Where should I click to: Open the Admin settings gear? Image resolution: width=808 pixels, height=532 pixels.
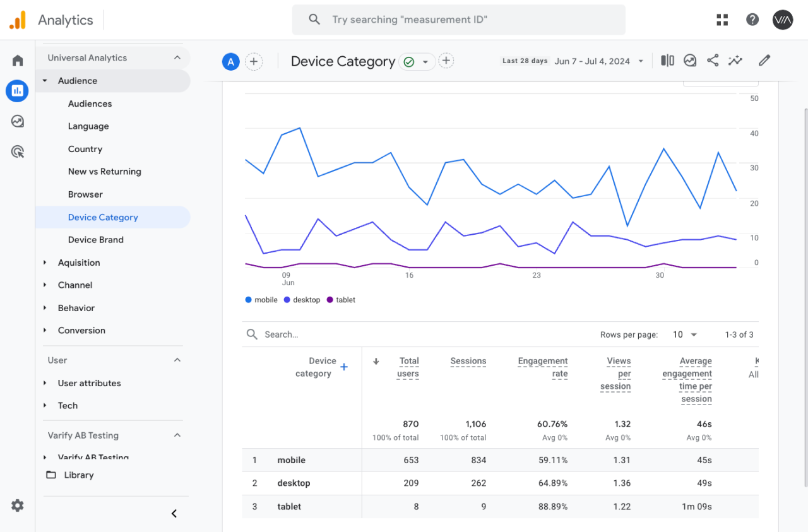(18, 505)
